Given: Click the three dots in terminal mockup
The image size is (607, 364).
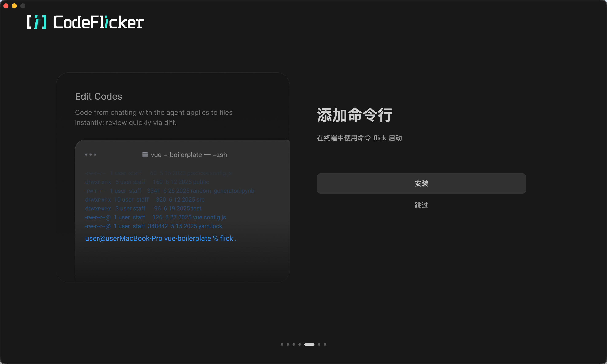Looking at the screenshot, I should 91,155.
